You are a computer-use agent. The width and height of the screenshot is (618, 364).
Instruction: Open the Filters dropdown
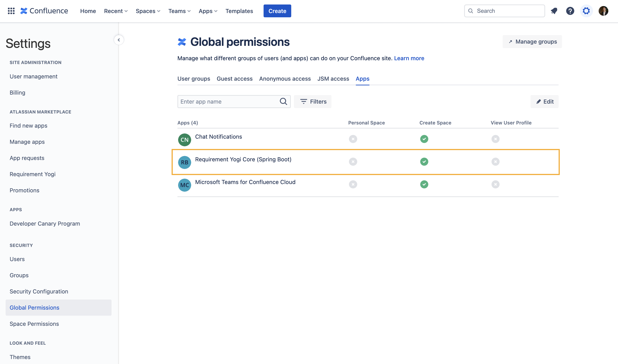(x=313, y=102)
